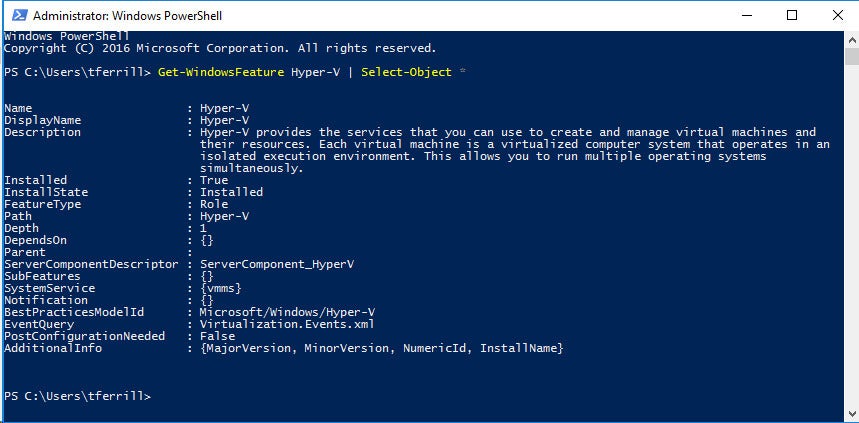Screen dimensions: 859x423
Task: Click the FeatureType value Role
Action: point(214,204)
